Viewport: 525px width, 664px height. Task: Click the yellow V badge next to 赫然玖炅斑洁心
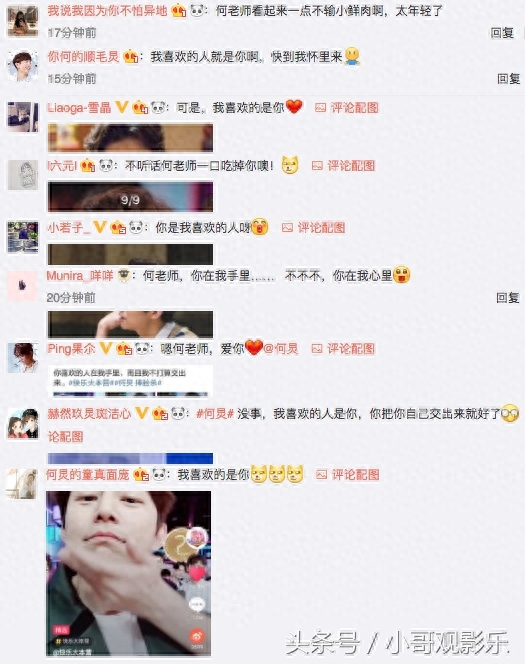tap(141, 413)
